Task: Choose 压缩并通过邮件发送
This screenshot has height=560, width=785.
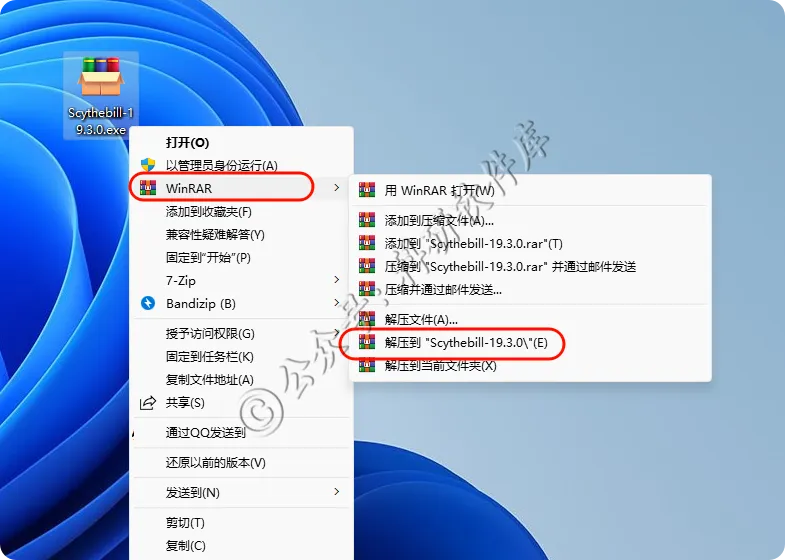Action: 443,289
